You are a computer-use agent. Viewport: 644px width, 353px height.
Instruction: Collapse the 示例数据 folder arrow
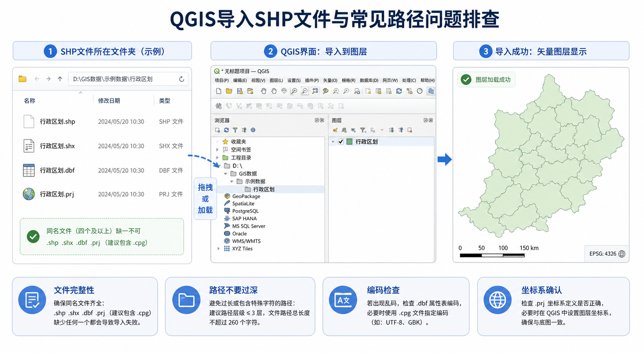click(232, 182)
